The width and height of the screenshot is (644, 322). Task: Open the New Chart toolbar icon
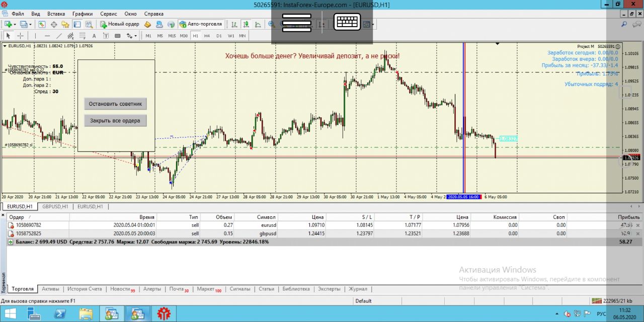click(x=8, y=24)
